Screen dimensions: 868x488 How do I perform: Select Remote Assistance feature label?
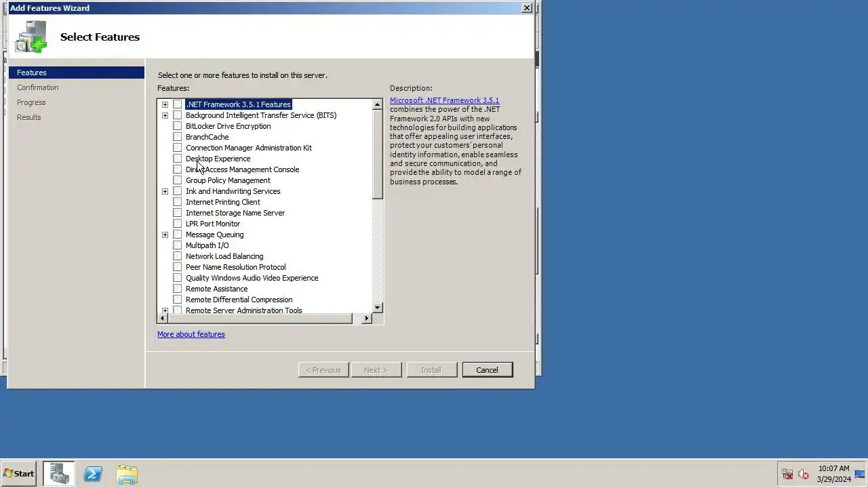click(x=216, y=289)
